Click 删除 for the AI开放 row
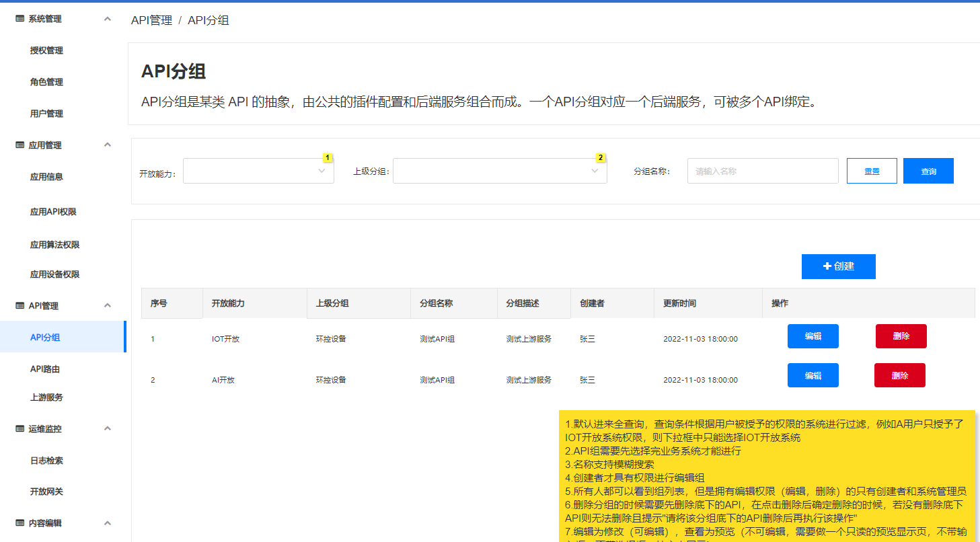The height and width of the screenshot is (542, 980). click(899, 375)
